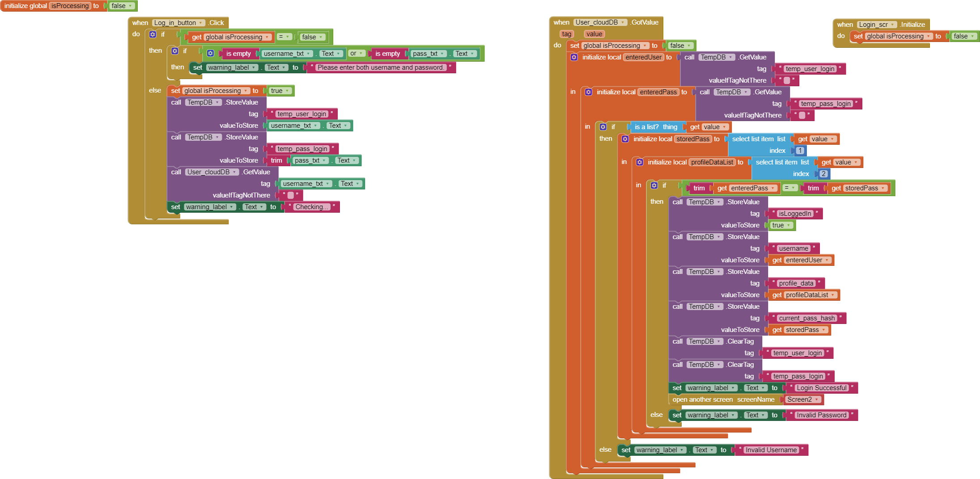Click the index number 1 field
Screen dimensions: 980x479
click(800, 151)
